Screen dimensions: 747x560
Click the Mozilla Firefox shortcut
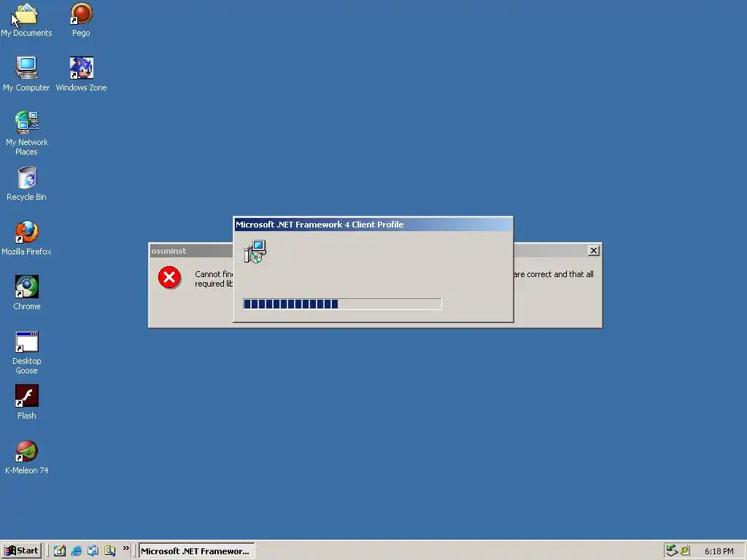[26, 238]
